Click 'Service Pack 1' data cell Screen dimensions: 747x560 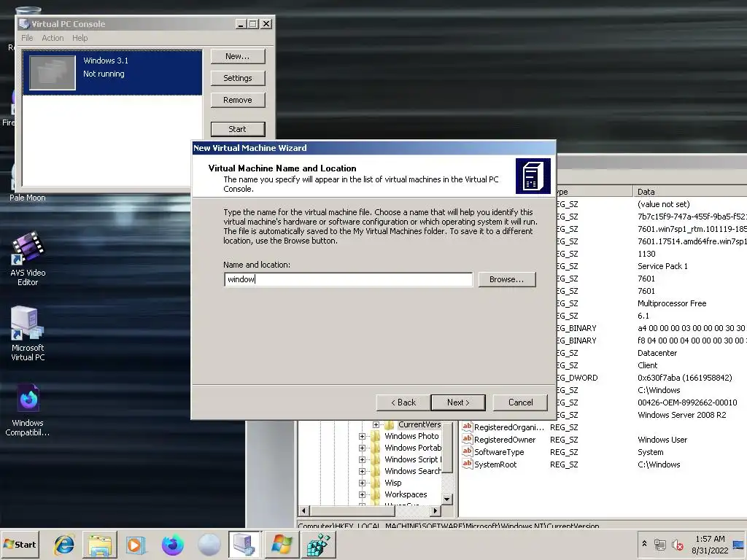pyautogui.click(x=662, y=266)
